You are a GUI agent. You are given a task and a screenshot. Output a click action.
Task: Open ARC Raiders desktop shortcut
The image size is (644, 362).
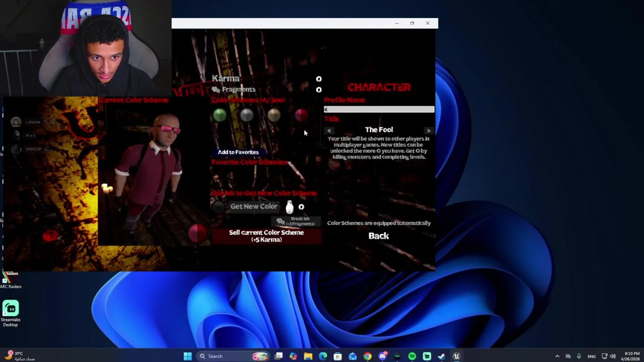click(x=11, y=281)
